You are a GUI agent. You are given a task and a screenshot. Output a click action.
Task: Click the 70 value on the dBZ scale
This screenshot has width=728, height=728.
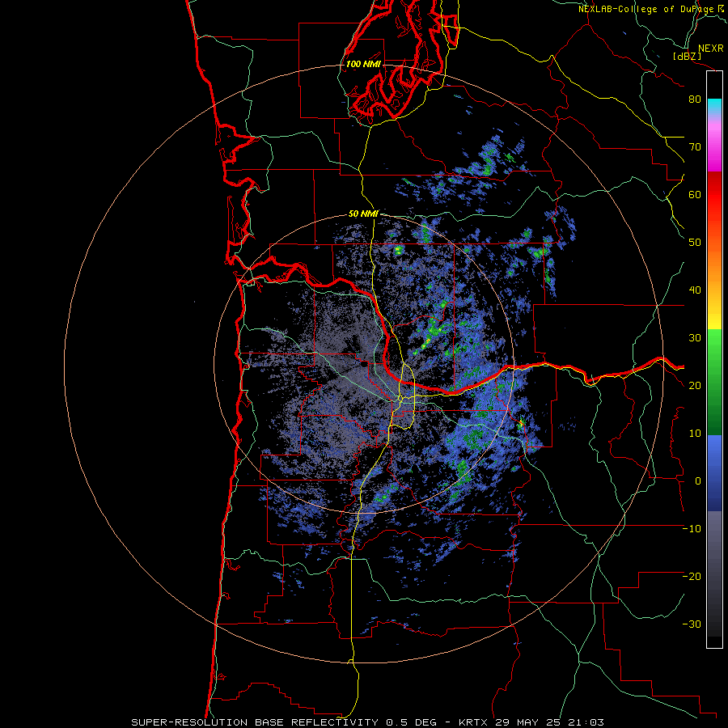pos(695,146)
